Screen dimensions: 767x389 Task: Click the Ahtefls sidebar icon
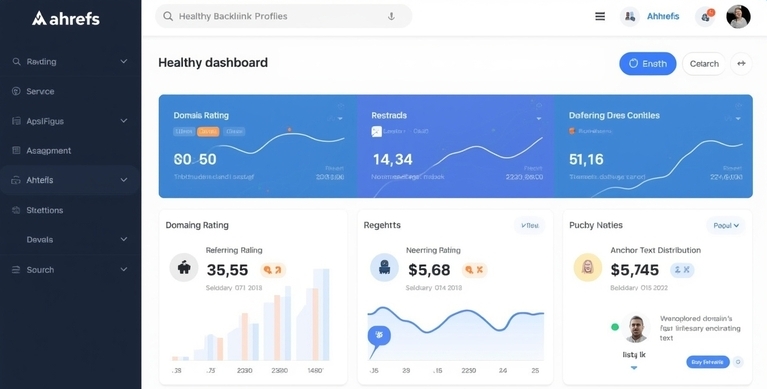tap(16, 180)
